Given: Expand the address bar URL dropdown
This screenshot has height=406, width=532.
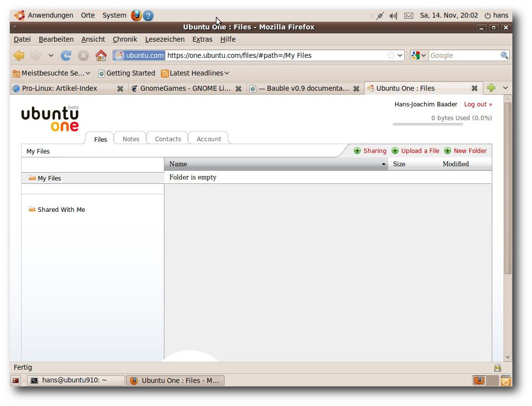Looking at the screenshot, I should 400,55.
